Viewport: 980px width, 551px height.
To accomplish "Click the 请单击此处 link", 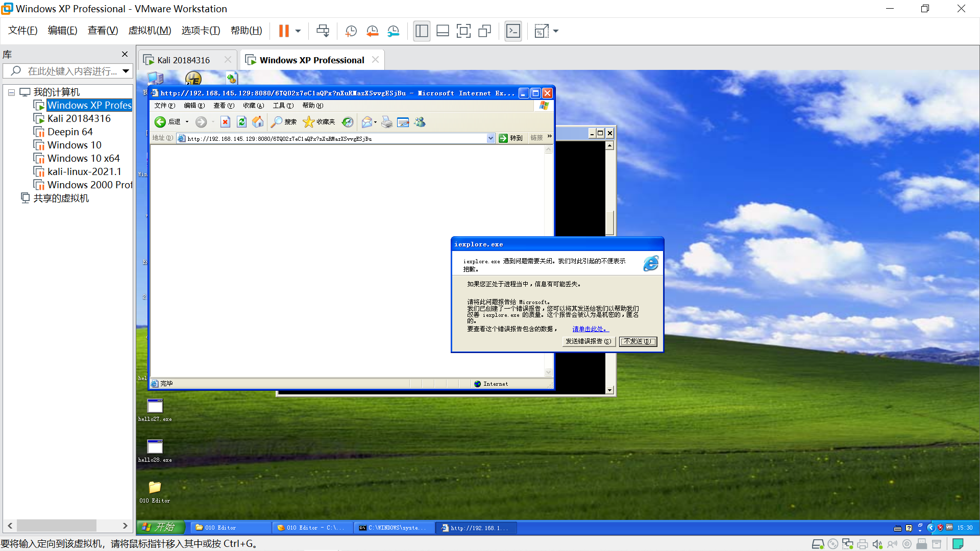I will pos(590,329).
